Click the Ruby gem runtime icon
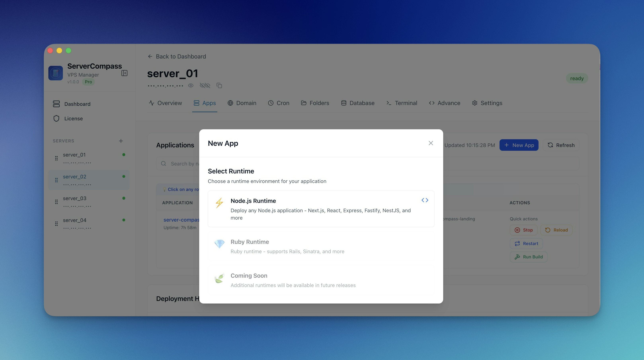 (219, 244)
